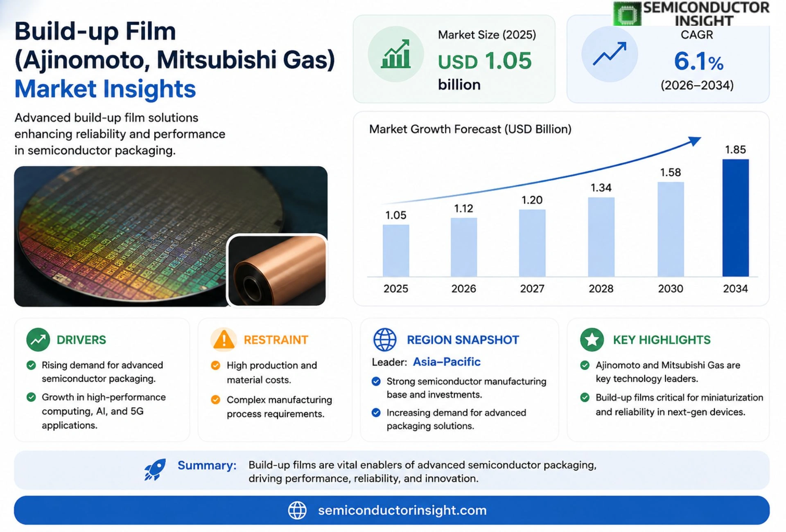Click the 1.12 value label in chart

tap(463, 208)
